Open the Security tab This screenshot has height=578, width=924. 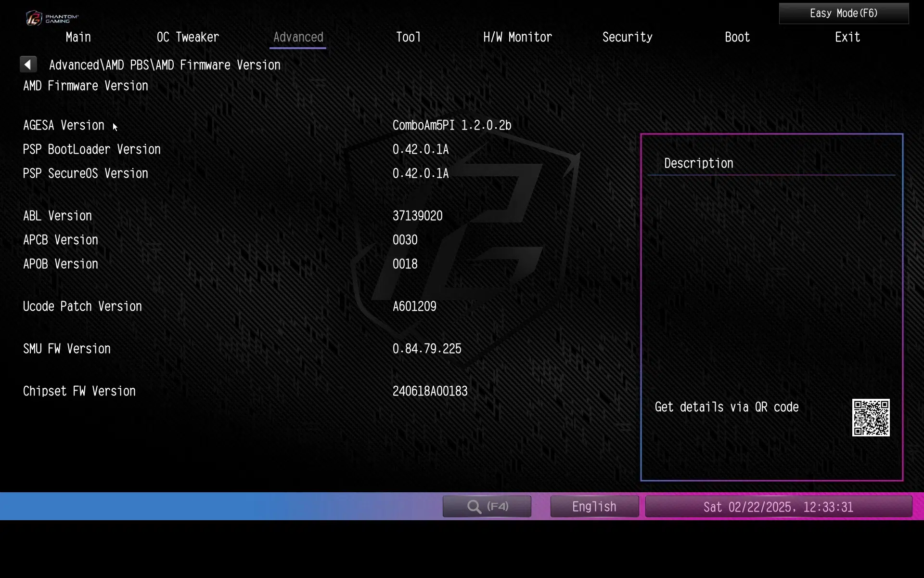click(x=628, y=37)
